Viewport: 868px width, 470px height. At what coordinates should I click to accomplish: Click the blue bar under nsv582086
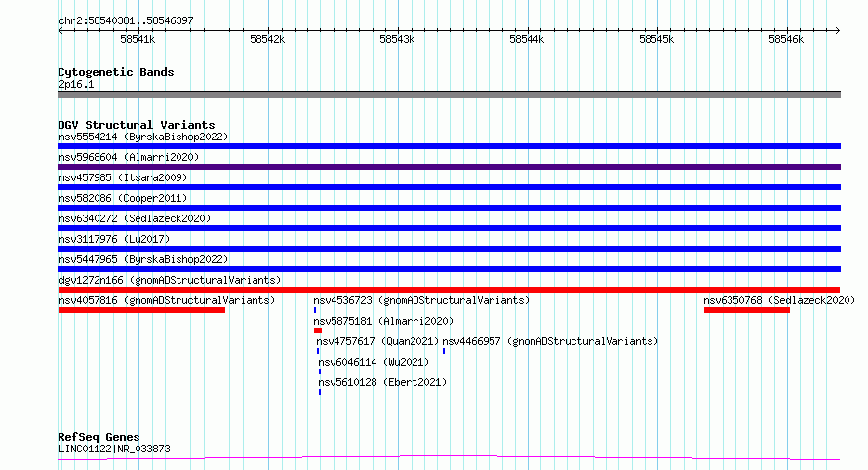[x=449, y=208]
